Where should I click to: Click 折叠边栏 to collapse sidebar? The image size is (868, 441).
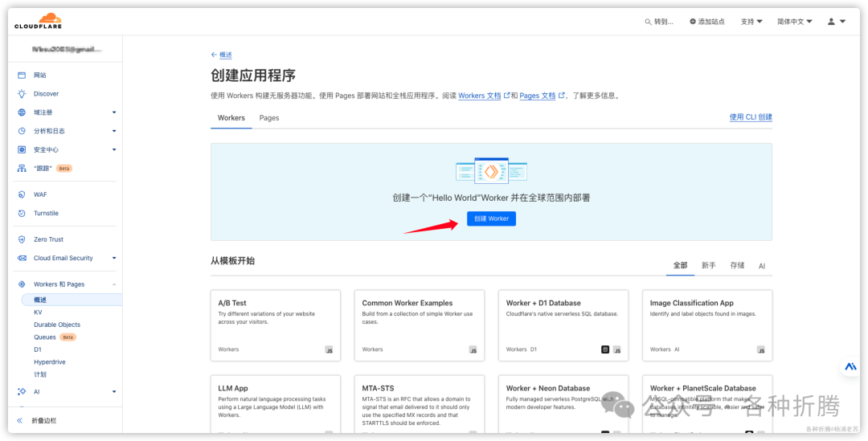pos(43,421)
